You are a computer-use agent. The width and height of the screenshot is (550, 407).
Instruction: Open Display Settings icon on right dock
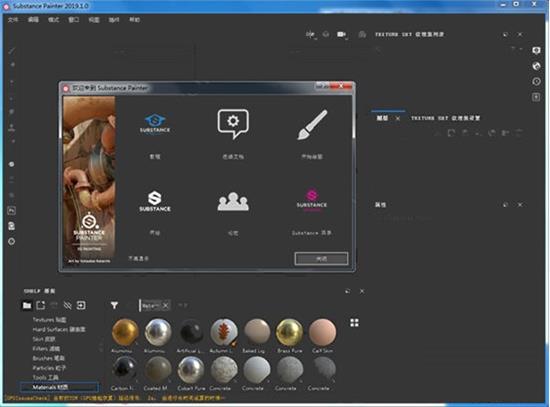coord(536,51)
